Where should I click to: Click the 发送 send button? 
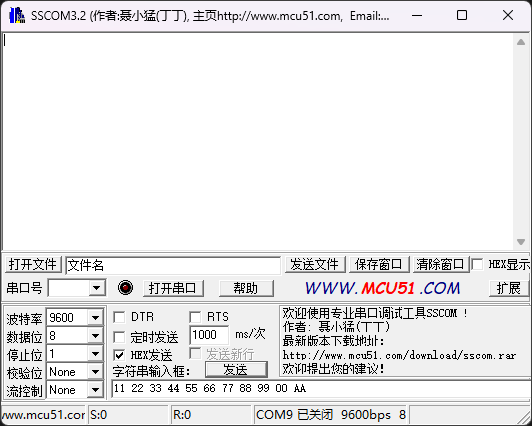[236, 369]
